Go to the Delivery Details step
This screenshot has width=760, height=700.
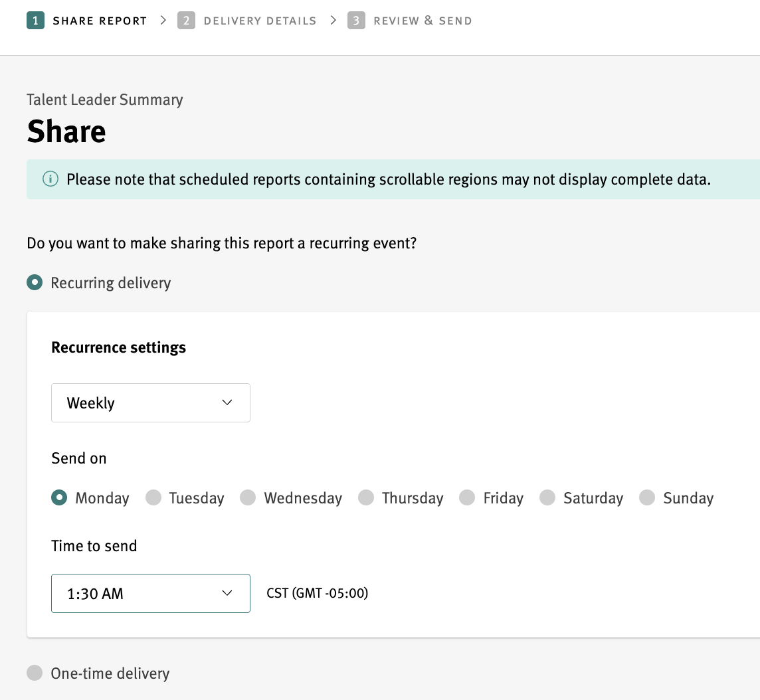click(x=260, y=21)
